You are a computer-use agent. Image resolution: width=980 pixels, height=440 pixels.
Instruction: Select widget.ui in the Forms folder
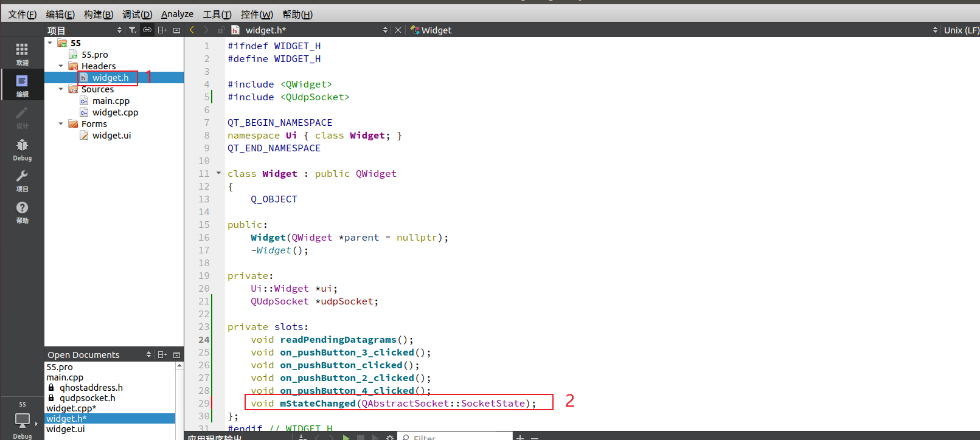[111, 136]
